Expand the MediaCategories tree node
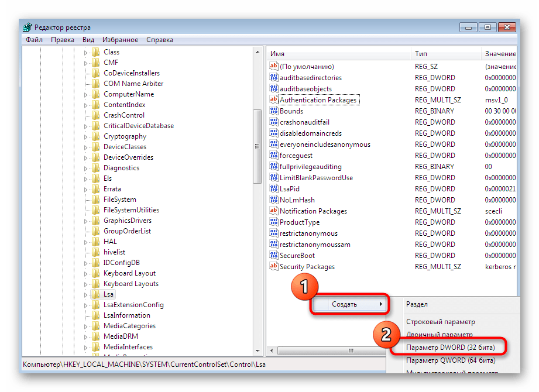539x392 pixels. [85, 326]
